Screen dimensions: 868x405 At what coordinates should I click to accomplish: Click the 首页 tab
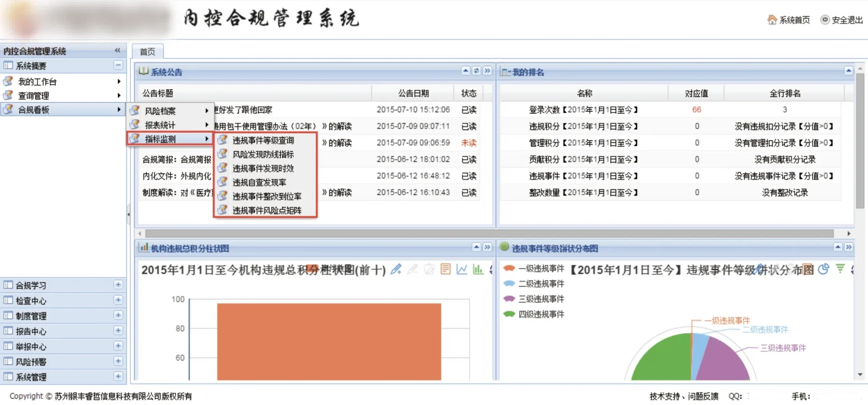tap(147, 51)
